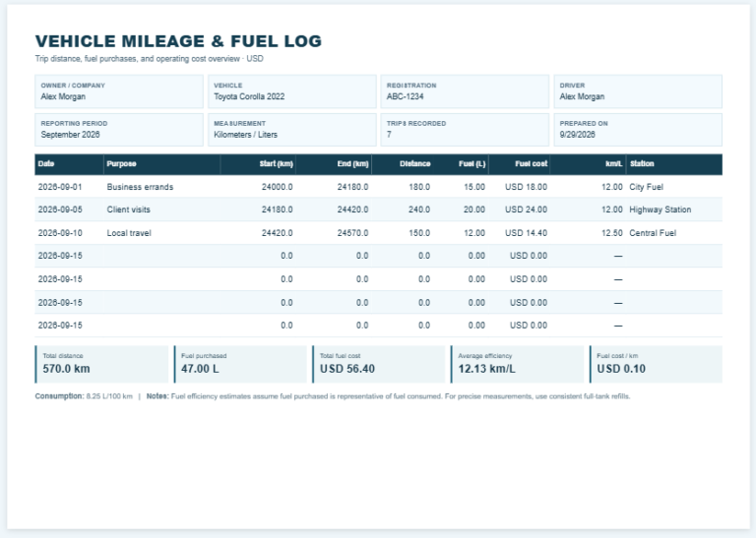Select start odometer 24000.0
Viewport: 756px width, 538px height.
coord(277,187)
